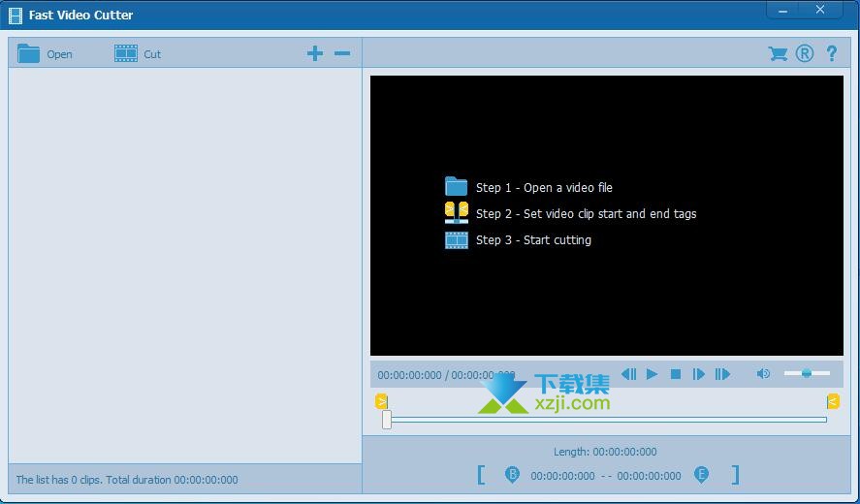Open help with the question mark icon
The image size is (860, 504).
[x=832, y=54]
